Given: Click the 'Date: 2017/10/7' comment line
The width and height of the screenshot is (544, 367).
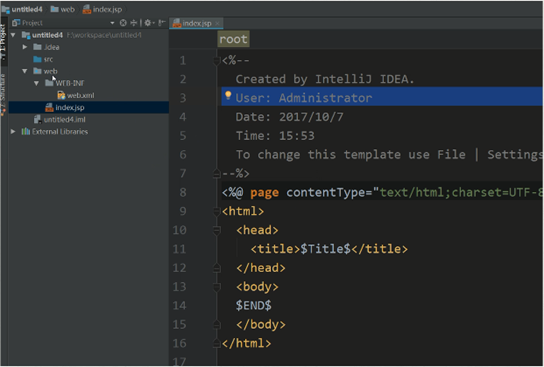Looking at the screenshot, I should [x=290, y=117].
